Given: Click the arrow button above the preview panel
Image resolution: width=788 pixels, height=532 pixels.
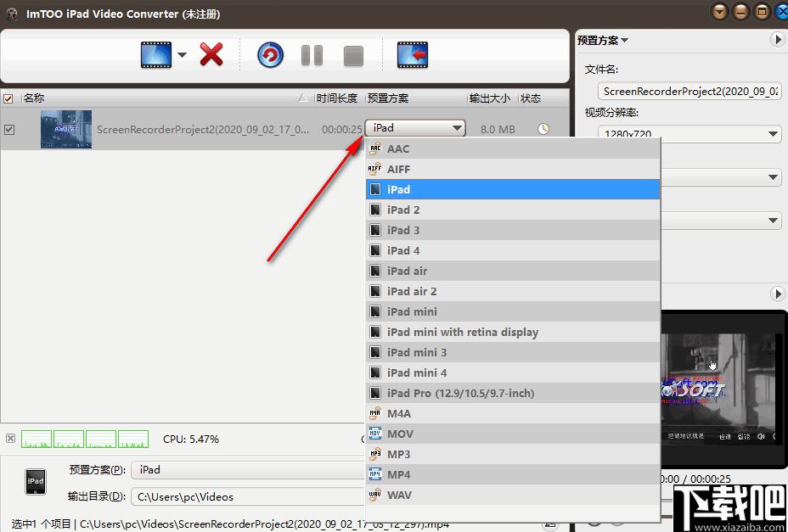Looking at the screenshot, I should [x=777, y=294].
